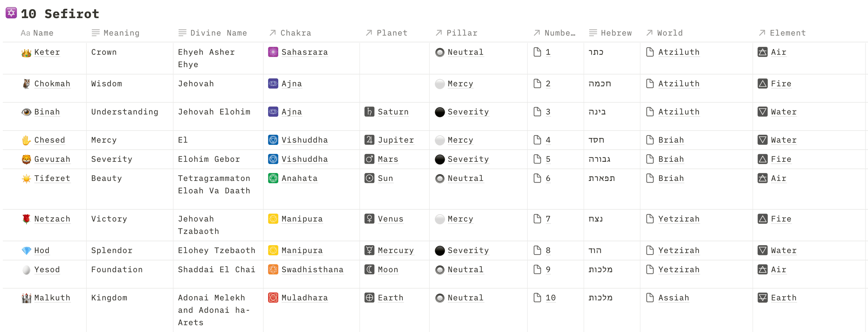Open the Yetzirah link in Netzach row
Viewport: 868px width, 332px height.
(x=678, y=219)
